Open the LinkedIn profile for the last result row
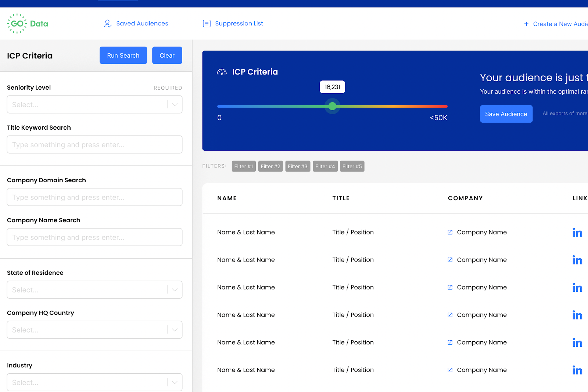This screenshot has height=392, width=588. point(577,370)
